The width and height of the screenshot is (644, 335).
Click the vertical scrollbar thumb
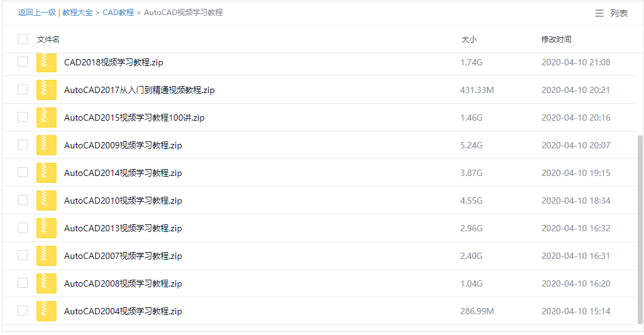(x=640, y=229)
